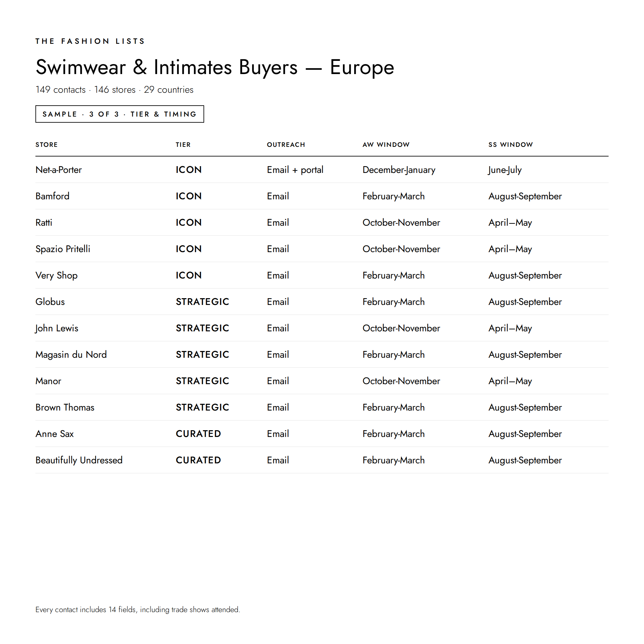Click August-September in the Bamford row
The height and width of the screenshot is (644, 644).
tap(525, 196)
